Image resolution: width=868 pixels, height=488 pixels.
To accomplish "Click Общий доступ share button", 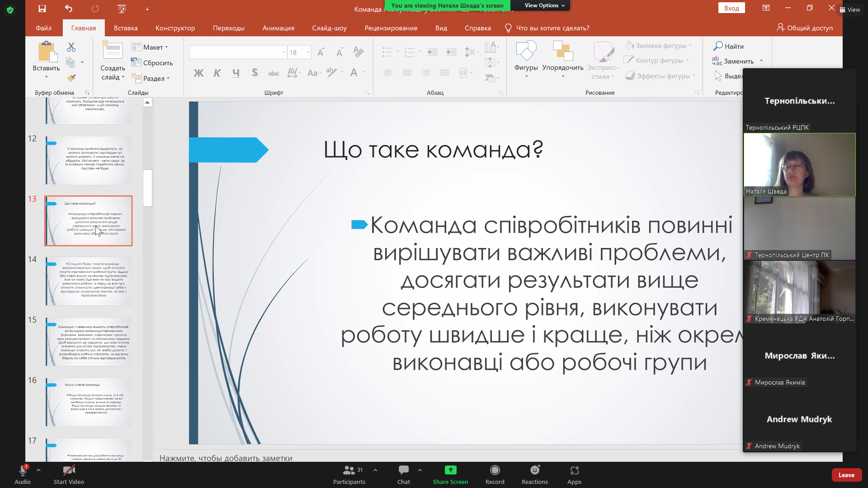I will 805,28.
